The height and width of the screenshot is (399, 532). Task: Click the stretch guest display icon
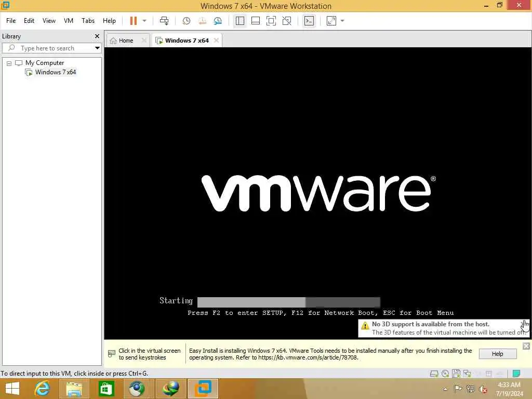tap(331, 21)
